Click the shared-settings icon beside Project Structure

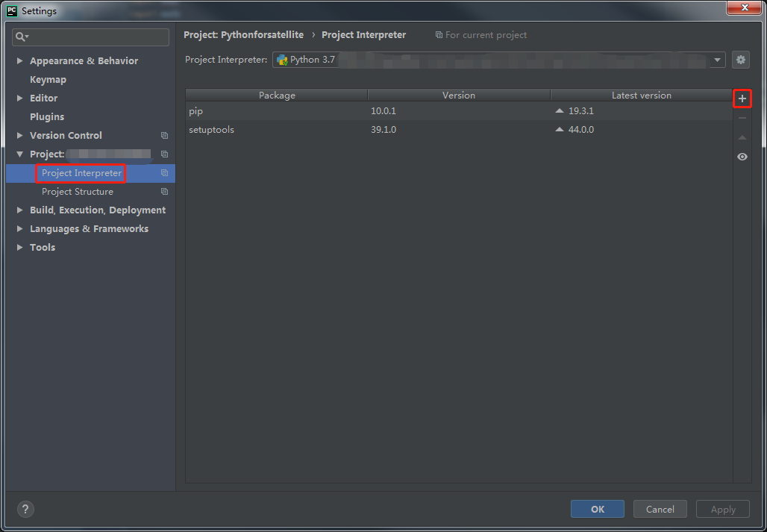click(x=164, y=191)
